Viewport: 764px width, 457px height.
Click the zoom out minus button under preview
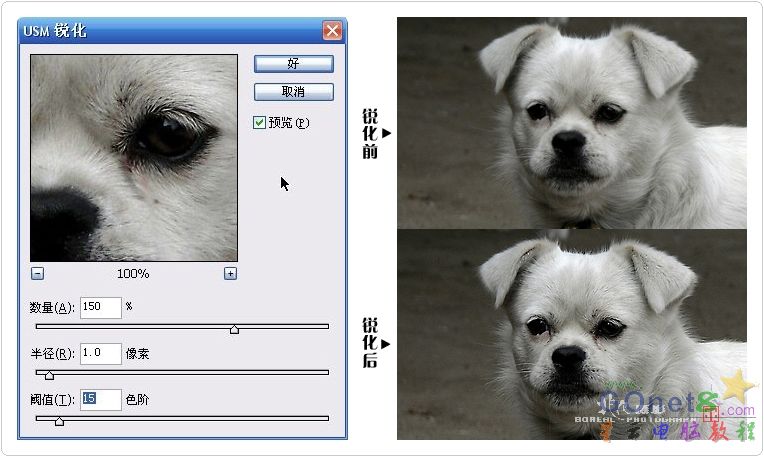(37, 274)
